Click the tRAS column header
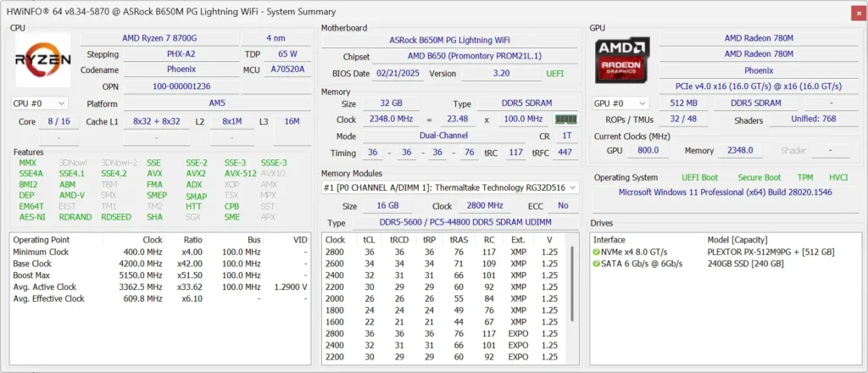This screenshot has height=373, width=868. pyautogui.click(x=459, y=240)
